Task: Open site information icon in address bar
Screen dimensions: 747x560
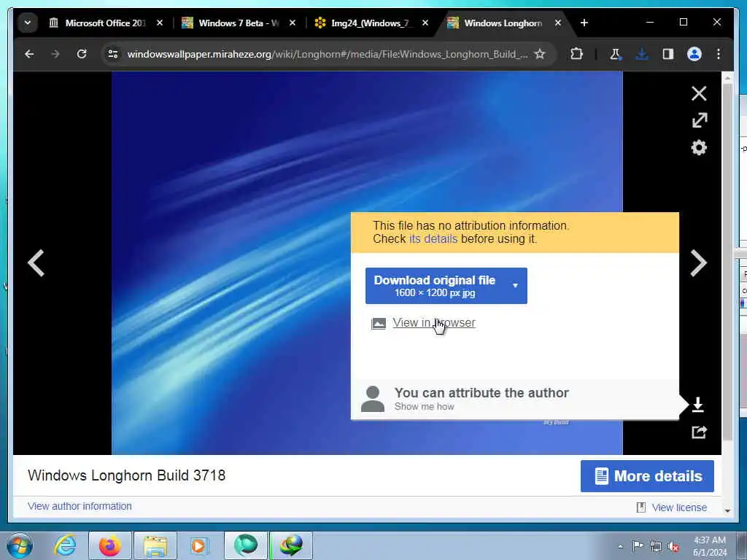Action: 112,54
